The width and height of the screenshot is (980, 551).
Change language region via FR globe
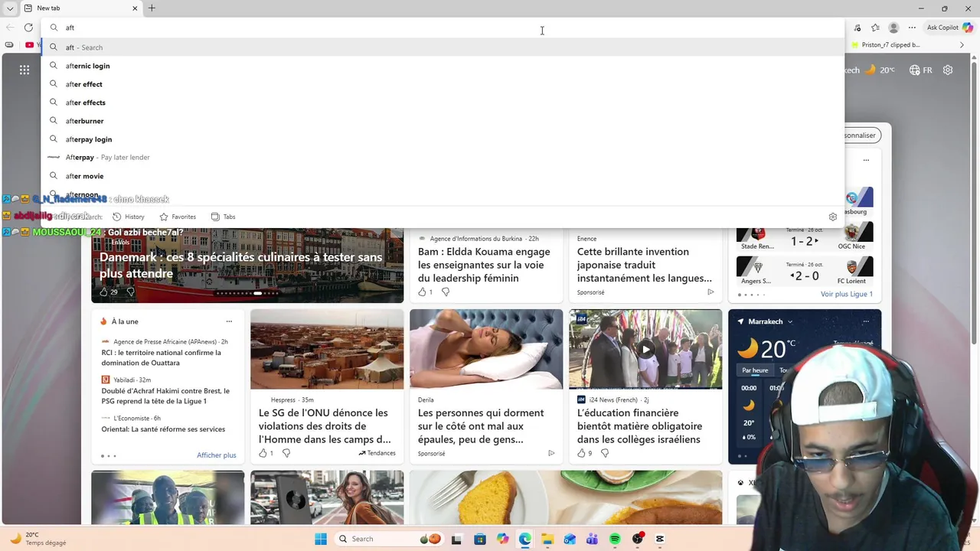pos(920,70)
